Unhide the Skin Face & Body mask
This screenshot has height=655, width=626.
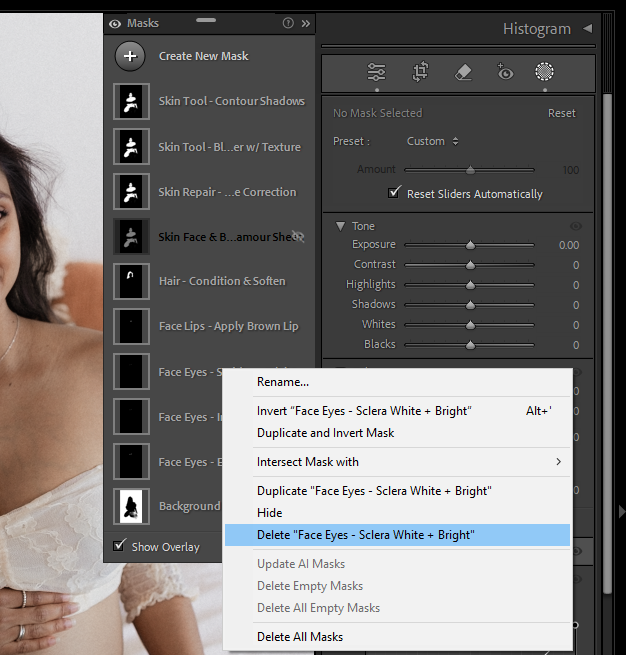298,237
